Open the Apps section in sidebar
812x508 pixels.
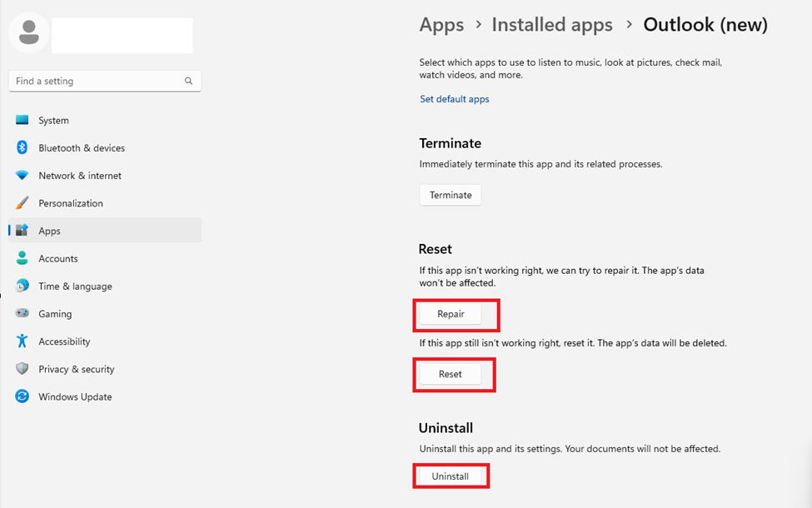coord(105,231)
